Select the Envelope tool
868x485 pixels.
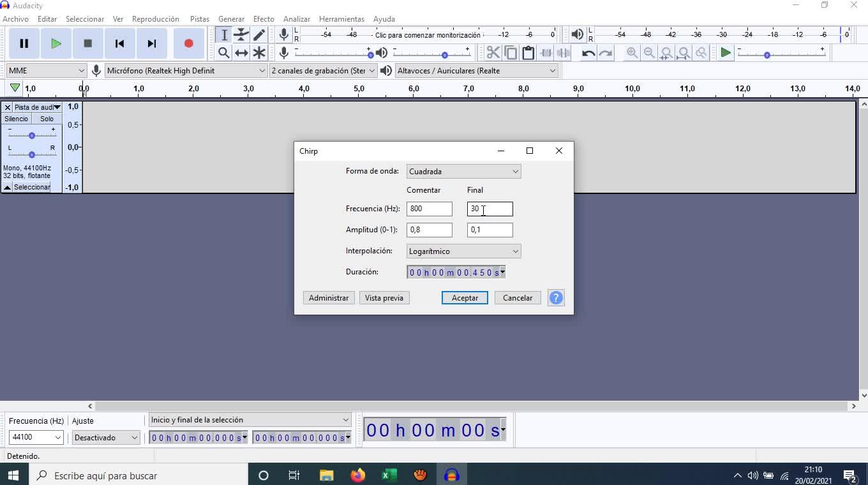241,35
